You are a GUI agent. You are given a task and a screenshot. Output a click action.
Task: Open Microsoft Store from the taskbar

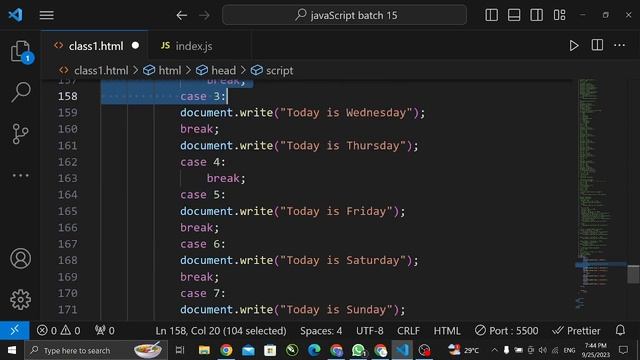pyautogui.click(x=270, y=350)
